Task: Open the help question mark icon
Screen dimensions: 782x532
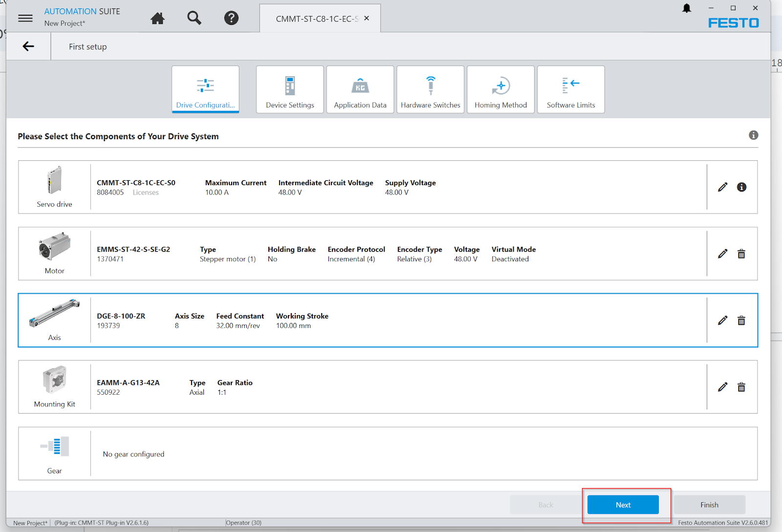Action: tap(231, 18)
